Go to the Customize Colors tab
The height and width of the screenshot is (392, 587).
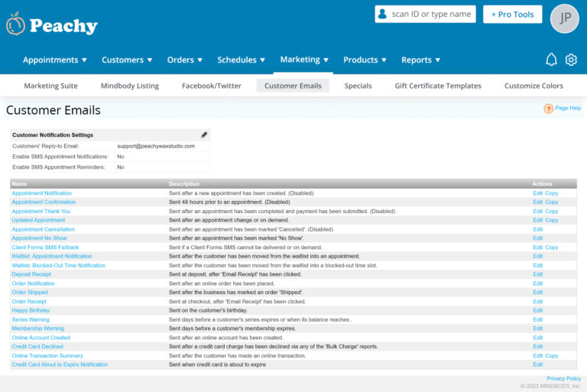pyautogui.click(x=533, y=86)
